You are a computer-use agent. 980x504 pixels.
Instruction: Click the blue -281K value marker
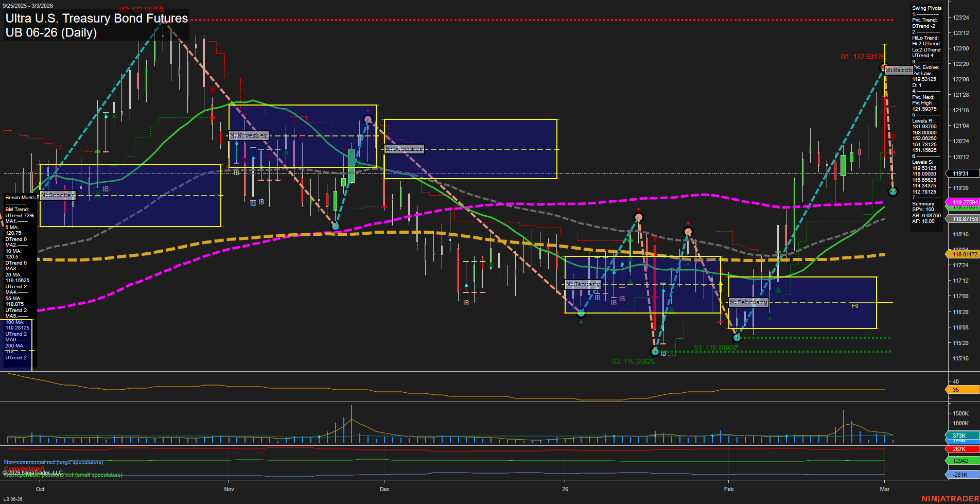961,475
